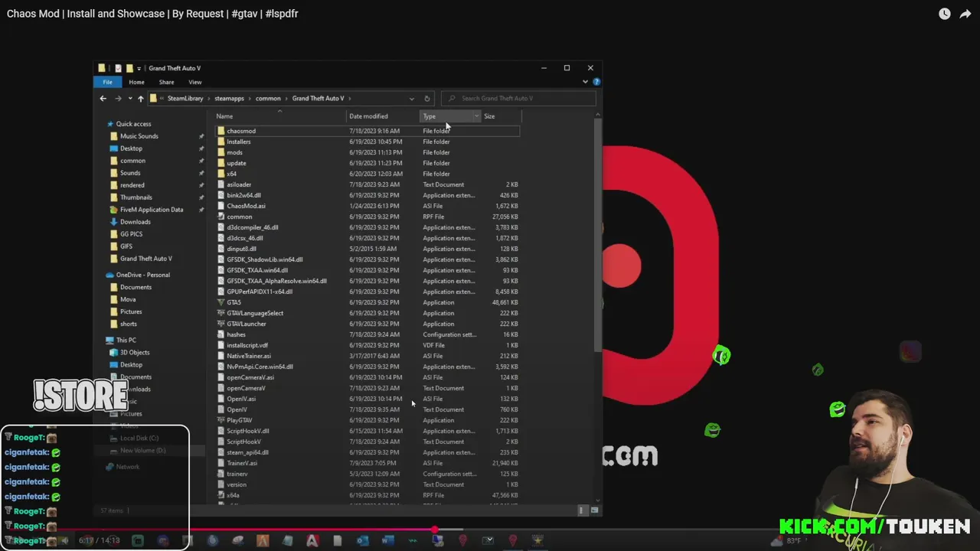Click Word icon in recorded taskbar
Image resolution: width=980 pixels, height=551 pixels.
pyautogui.click(x=387, y=541)
